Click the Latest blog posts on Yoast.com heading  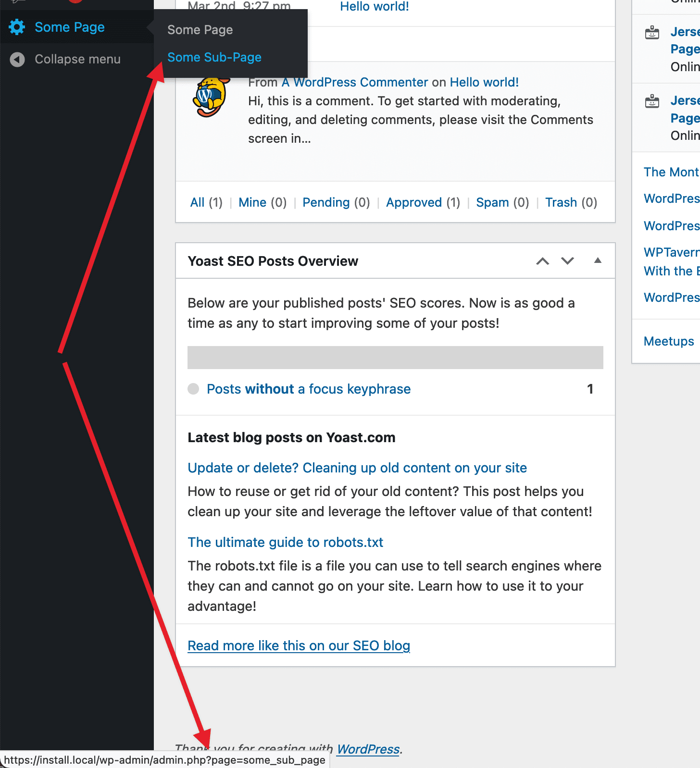(291, 437)
